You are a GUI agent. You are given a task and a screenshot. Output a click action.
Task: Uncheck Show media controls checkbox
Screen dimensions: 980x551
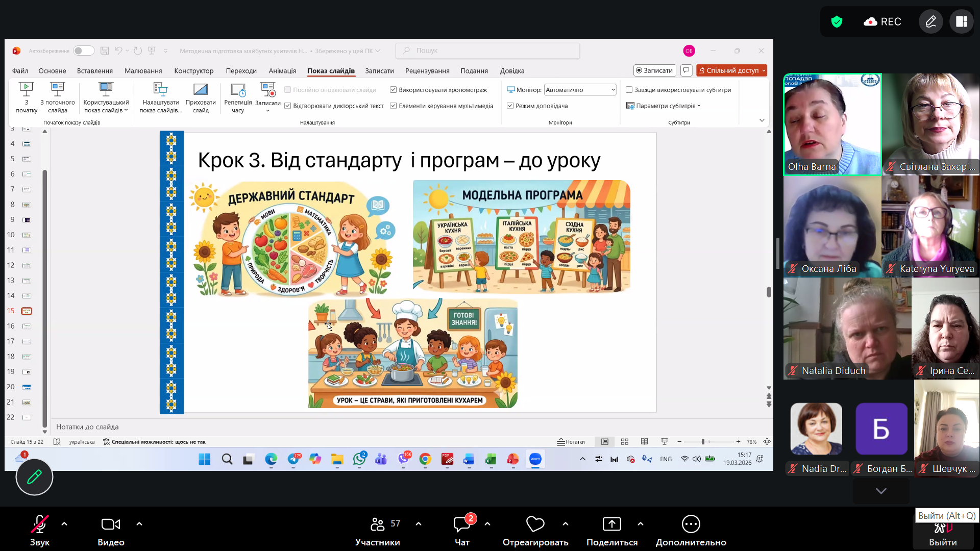(394, 106)
